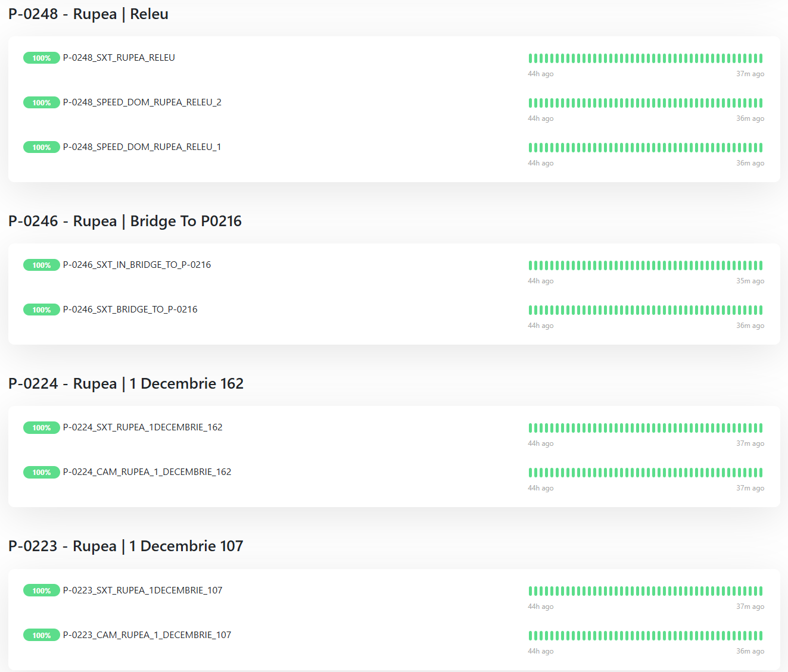This screenshot has height=672, width=788.
Task: Click the heartbeat bar of P-0248_SXT_RUPEA_RELEU
Action: click(645, 58)
